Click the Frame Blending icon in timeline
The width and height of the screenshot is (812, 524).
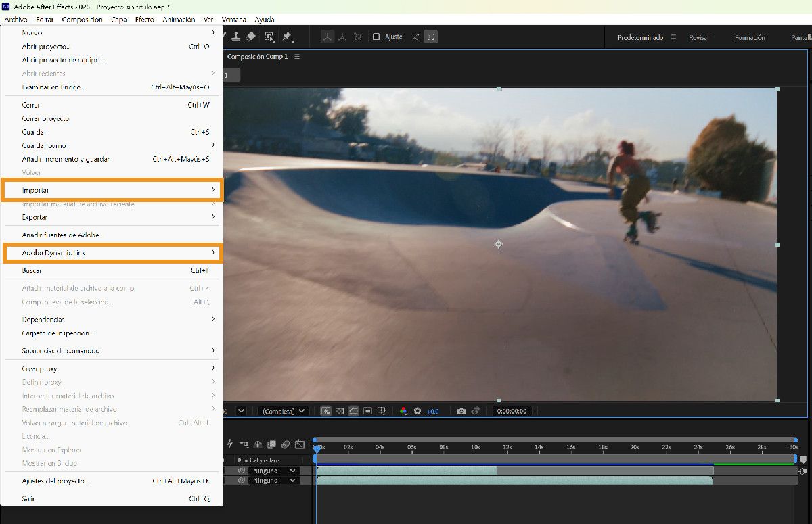pos(271,444)
